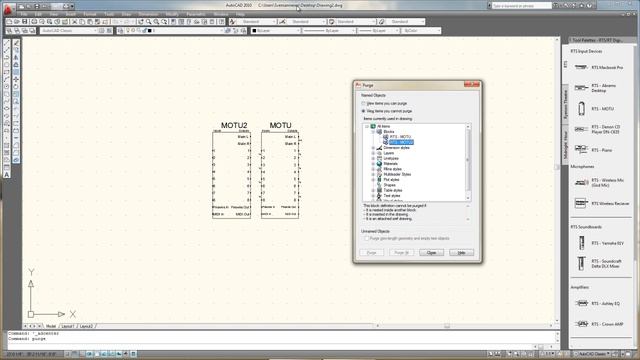Image resolution: width=640 pixels, height=360 pixels.
Task: Select the MOTU block in drawing
Action: point(281,171)
